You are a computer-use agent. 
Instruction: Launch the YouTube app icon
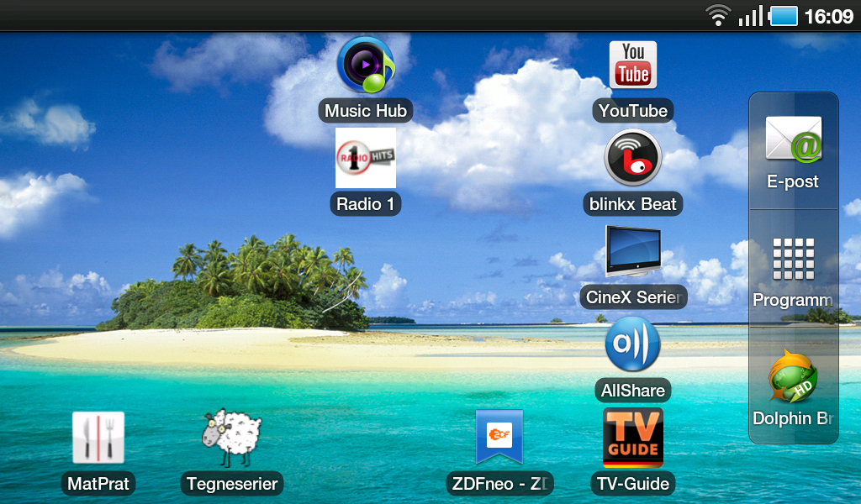(633, 65)
